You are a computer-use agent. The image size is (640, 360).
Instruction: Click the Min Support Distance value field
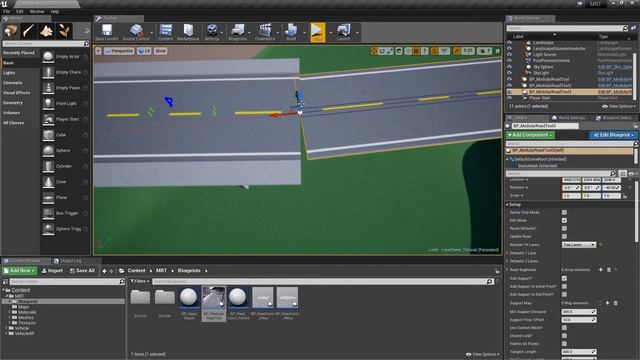tap(578, 311)
